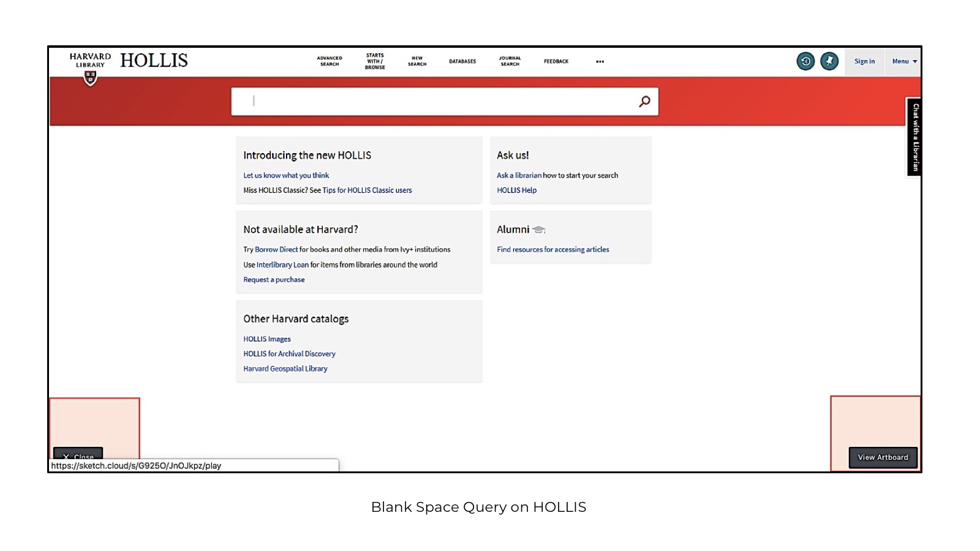Open Feedback link in header
The width and height of the screenshot is (980, 551).
(x=556, y=61)
